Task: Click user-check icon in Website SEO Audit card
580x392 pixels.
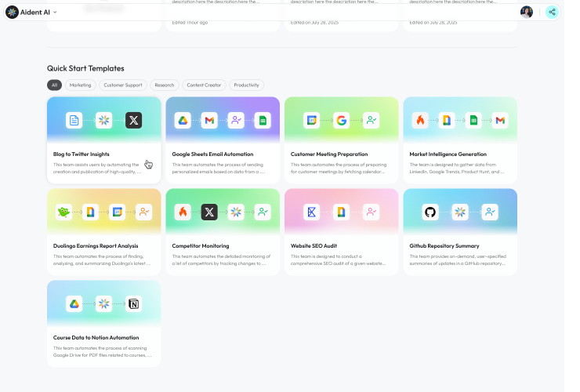Action: pyautogui.click(x=371, y=212)
